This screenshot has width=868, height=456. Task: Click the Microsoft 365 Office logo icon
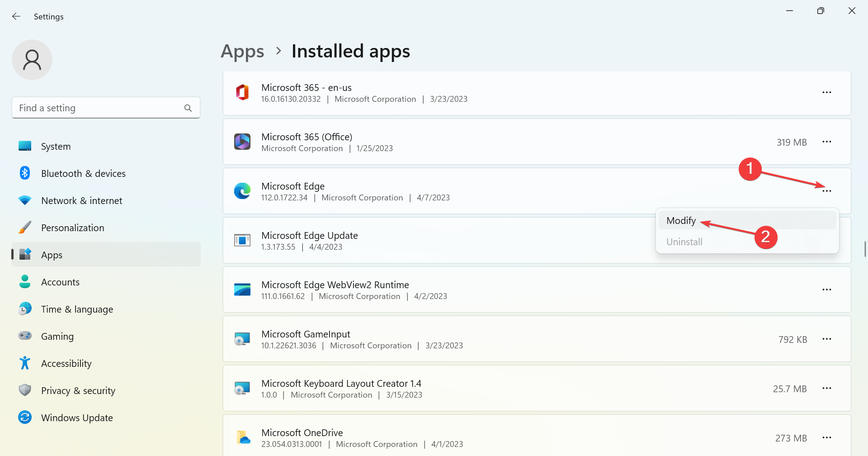242,92
